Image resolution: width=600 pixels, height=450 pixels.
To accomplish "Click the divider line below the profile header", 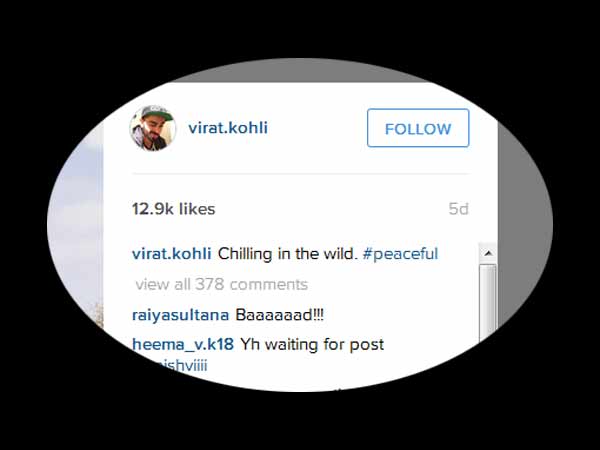I will [300, 174].
